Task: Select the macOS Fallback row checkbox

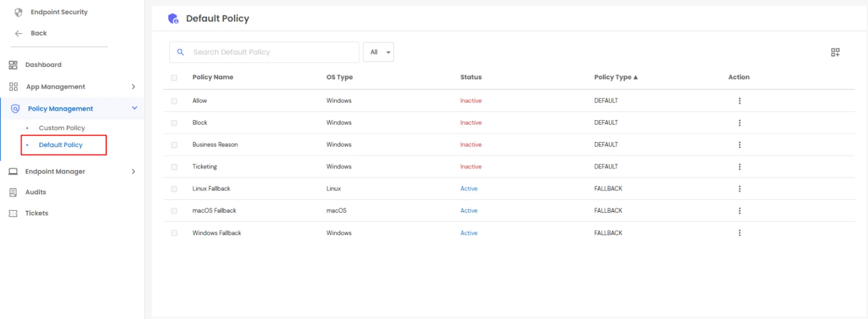Action: click(x=174, y=211)
